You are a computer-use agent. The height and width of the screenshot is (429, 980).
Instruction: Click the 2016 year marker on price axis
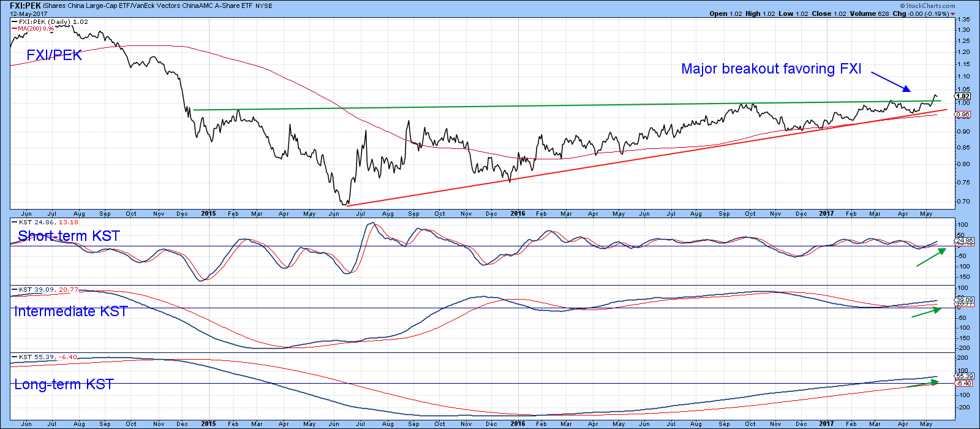(518, 214)
